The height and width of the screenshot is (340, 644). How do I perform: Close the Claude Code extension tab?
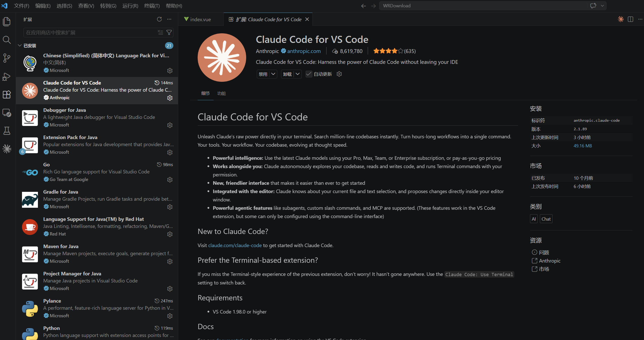click(x=307, y=19)
